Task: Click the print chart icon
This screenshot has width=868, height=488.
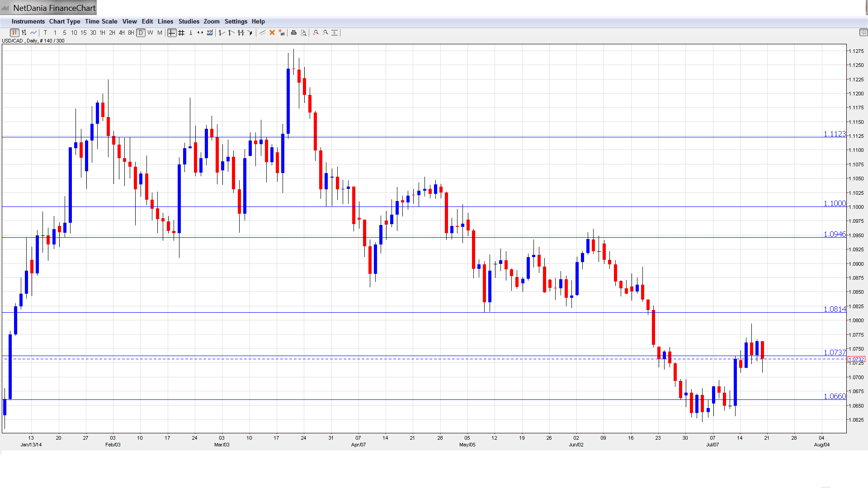Action: click(x=294, y=33)
